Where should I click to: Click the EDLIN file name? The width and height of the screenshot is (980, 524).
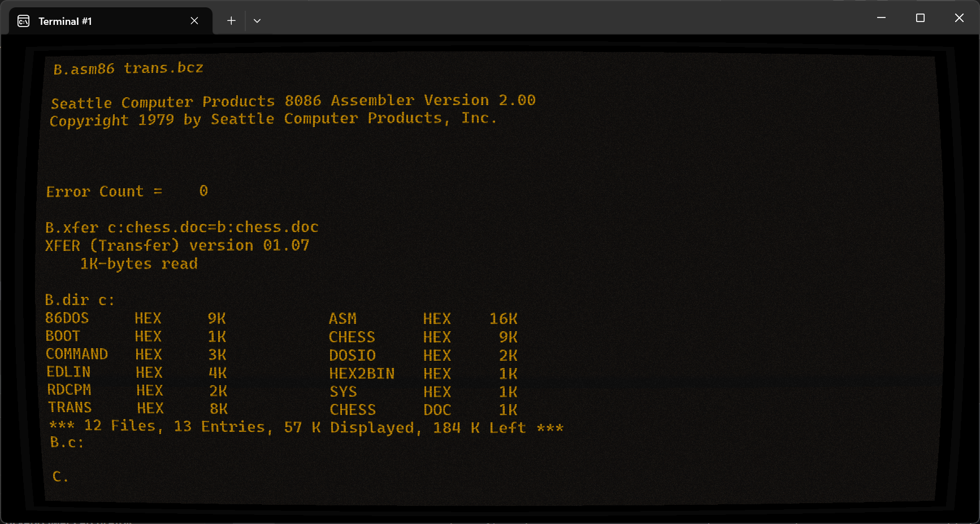(x=68, y=372)
